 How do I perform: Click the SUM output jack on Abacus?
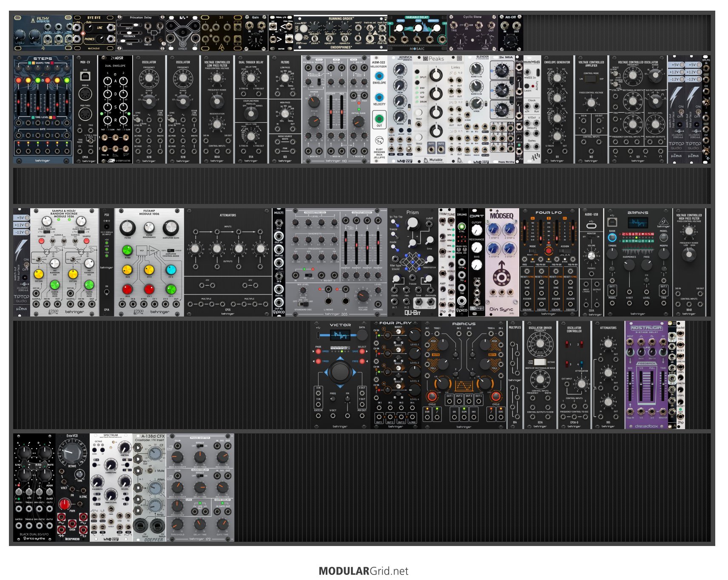464,418
